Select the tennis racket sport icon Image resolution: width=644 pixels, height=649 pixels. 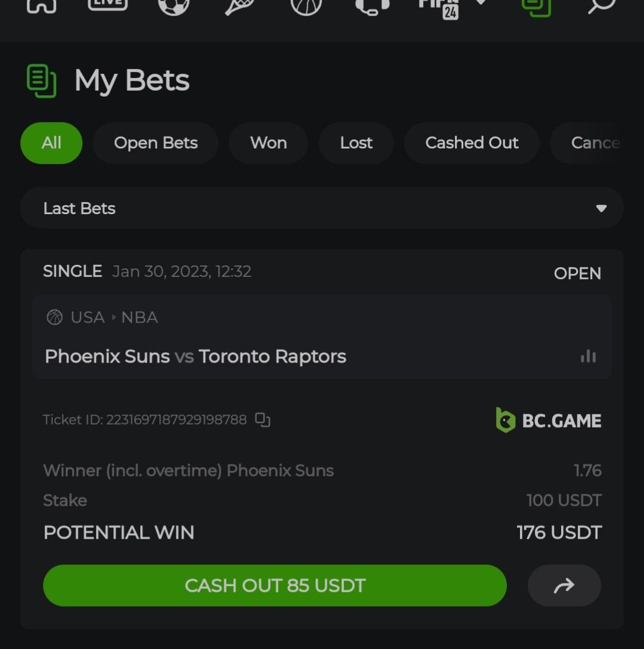click(239, 5)
